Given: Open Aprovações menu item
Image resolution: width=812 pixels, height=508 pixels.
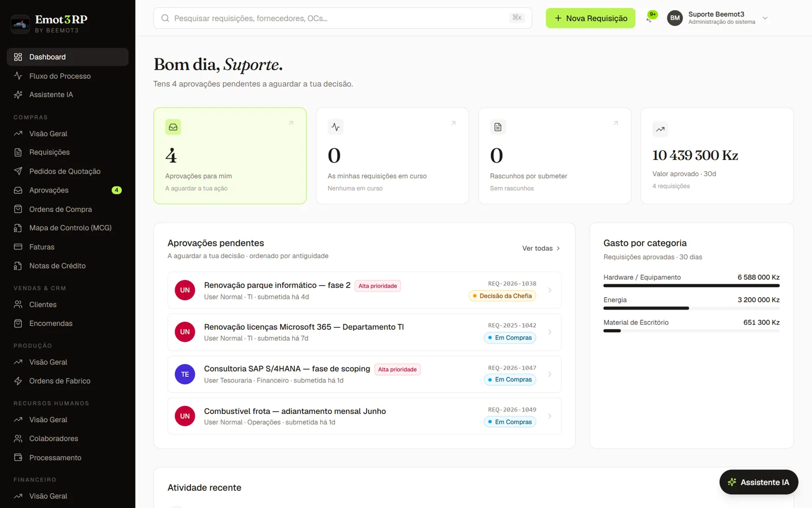Looking at the screenshot, I should coord(67,190).
